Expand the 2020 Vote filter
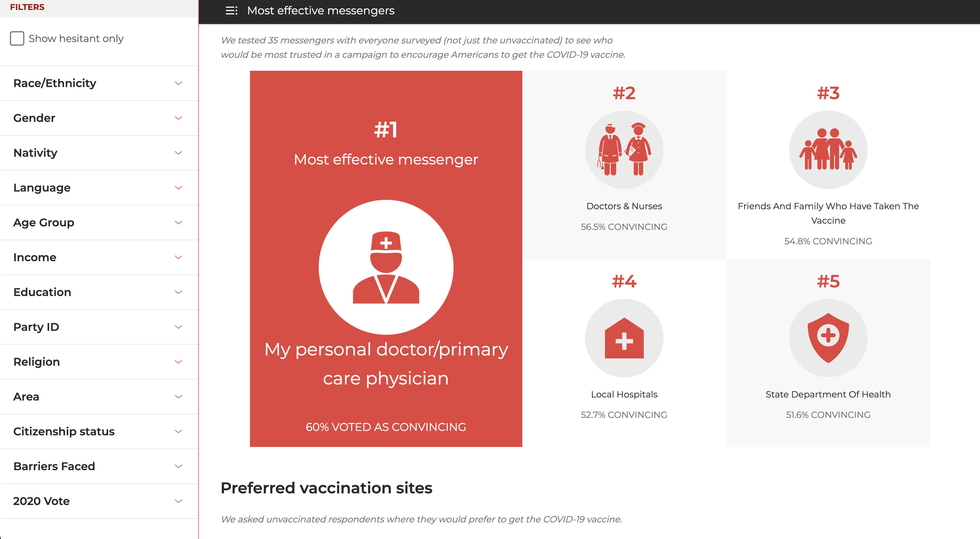Screen dimensions: 980x539 (99, 501)
